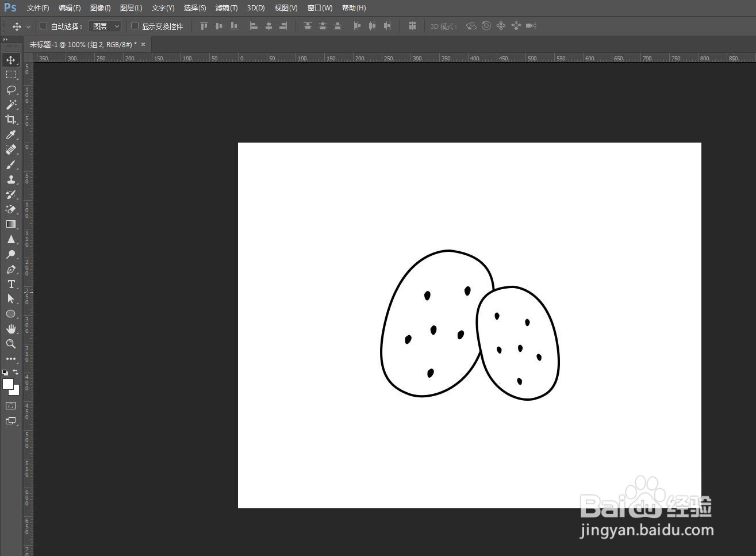Viewport: 756px width, 556px height.
Task: Select the Sharpen/Blur triangle tool
Action: (11, 239)
